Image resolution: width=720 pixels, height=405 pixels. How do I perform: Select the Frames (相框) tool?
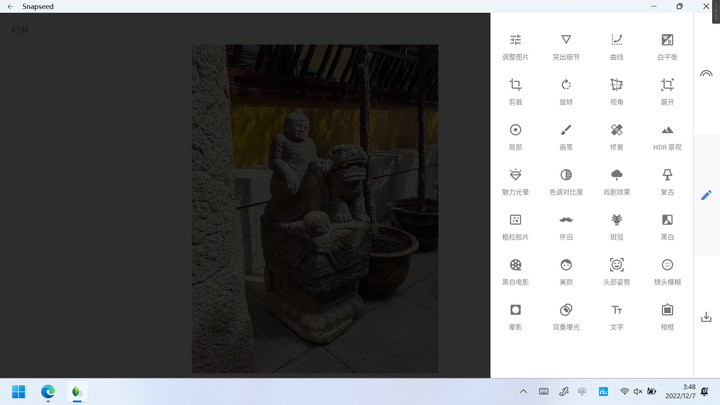[667, 316]
